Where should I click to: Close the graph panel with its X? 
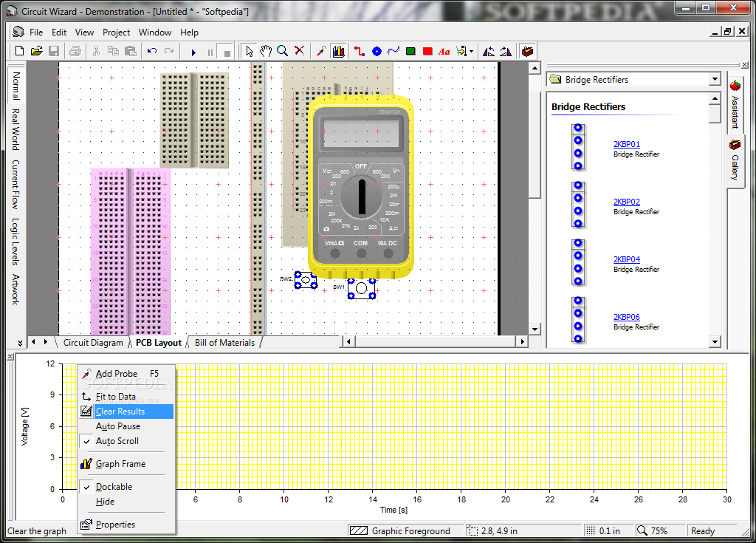click(10, 357)
